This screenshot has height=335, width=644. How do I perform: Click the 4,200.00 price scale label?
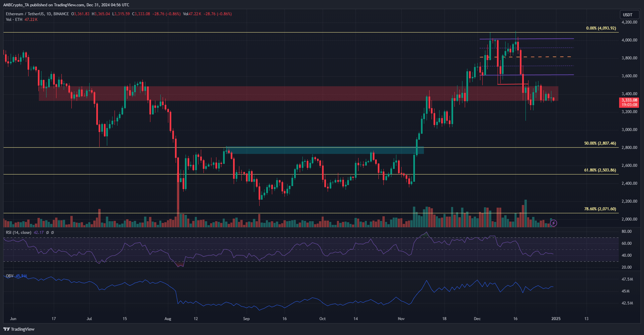[x=630, y=23]
